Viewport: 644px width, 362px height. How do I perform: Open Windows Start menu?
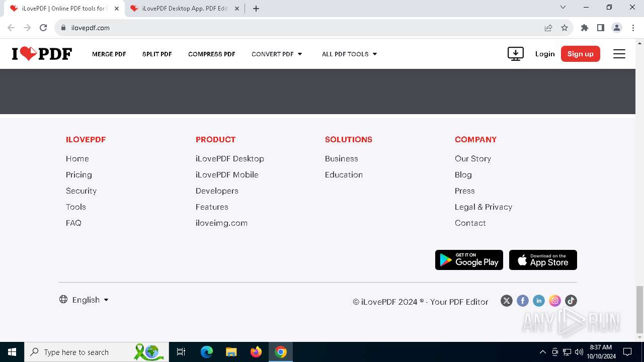tap(12, 352)
